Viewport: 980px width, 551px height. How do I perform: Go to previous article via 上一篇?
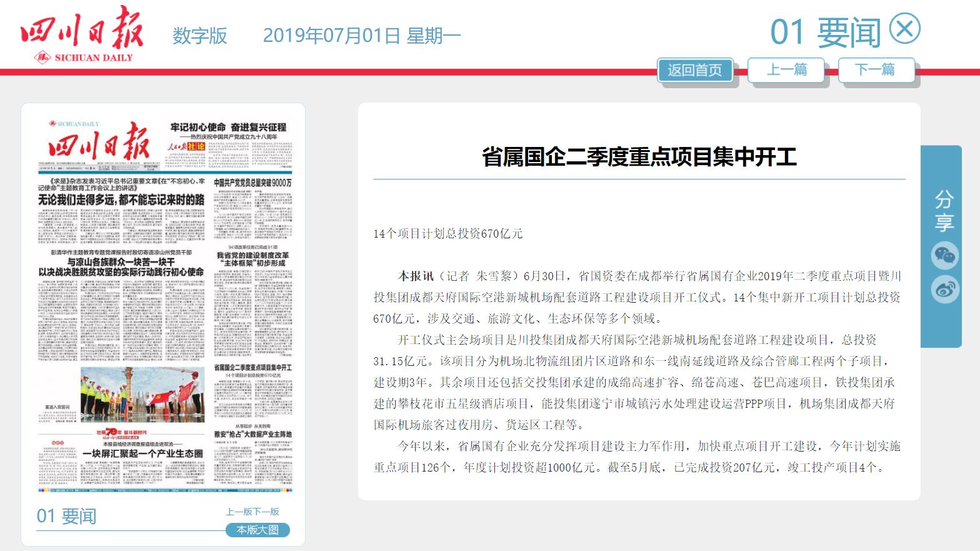786,70
